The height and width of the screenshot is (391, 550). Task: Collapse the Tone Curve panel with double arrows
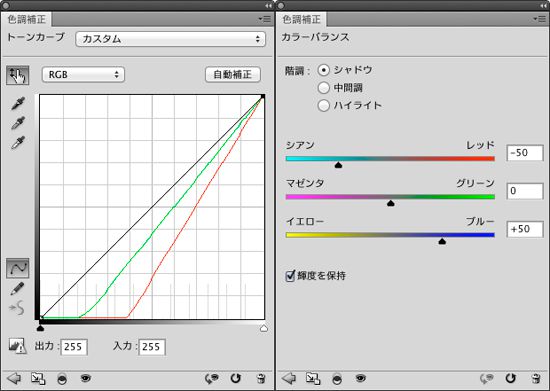pyautogui.click(x=268, y=6)
